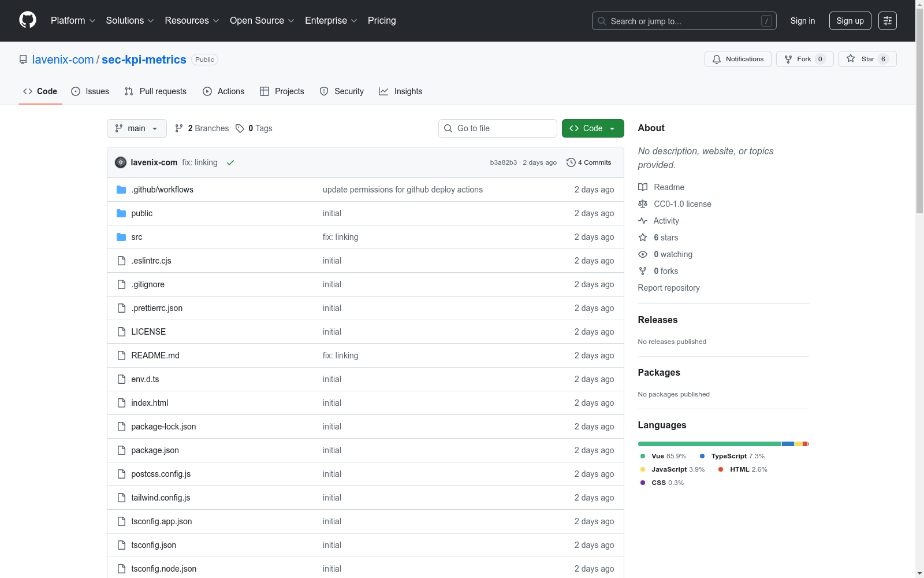Click the blue TypeScript language color dot

[702, 456]
